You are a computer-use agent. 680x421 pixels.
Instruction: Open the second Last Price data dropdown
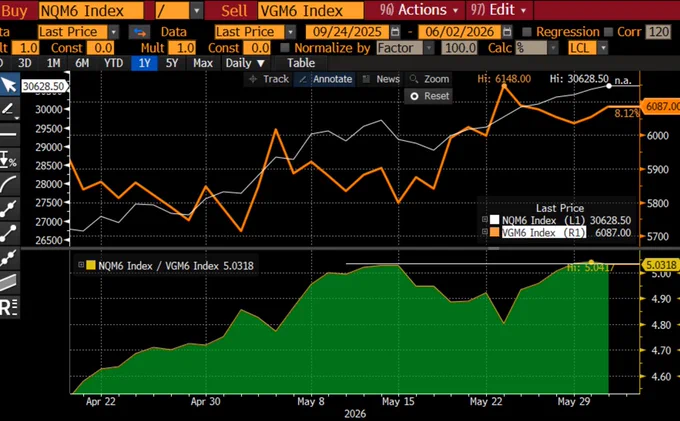291,32
